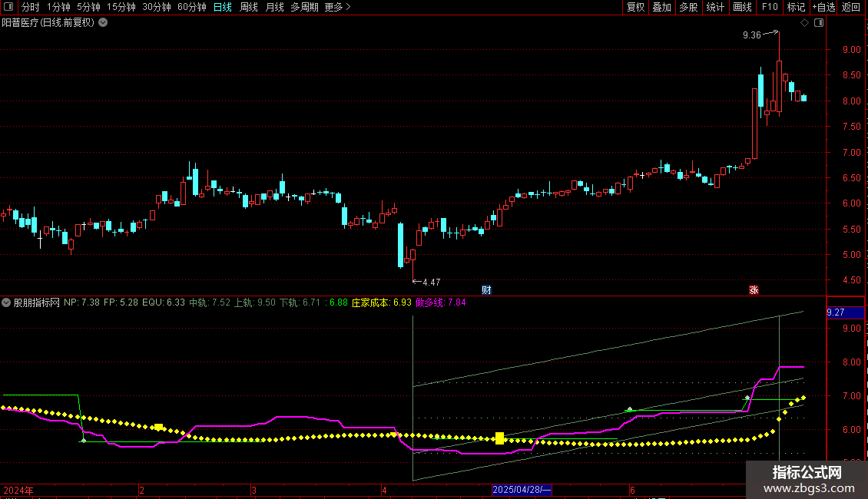
Task: Open the 多股 multi-stock view
Action: [688, 7]
